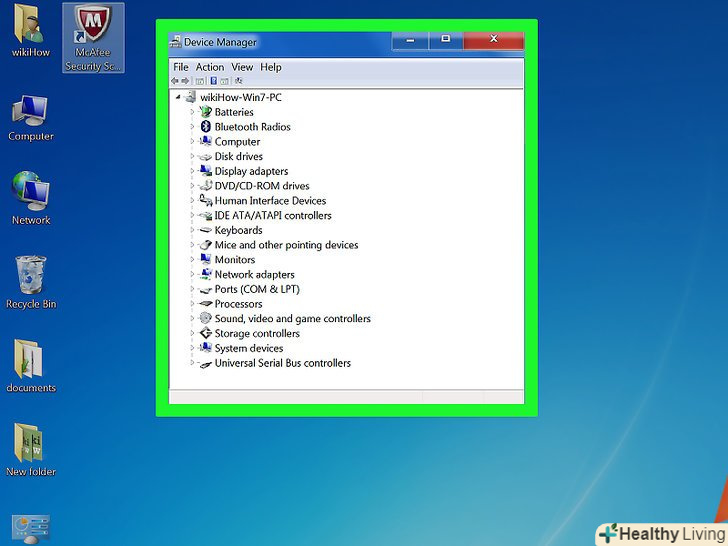The width and height of the screenshot is (728, 546).
Task: Open the View menu
Action: click(242, 67)
